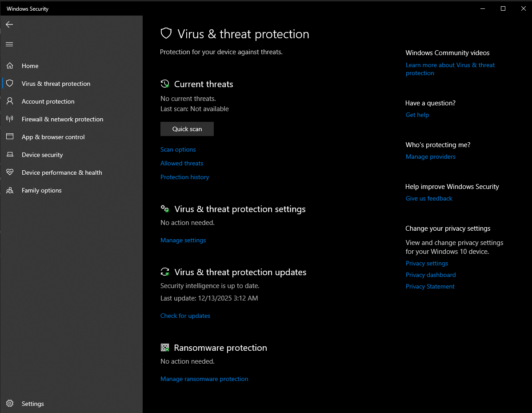Open Protection history
This screenshot has height=413, width=532.
click(x=184, y=177)
